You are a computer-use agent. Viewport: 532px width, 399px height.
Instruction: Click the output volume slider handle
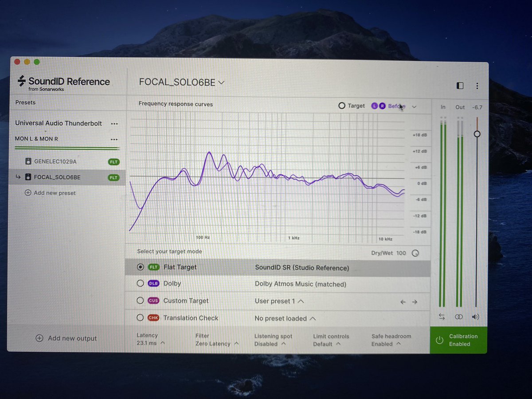tap(477, 134)
